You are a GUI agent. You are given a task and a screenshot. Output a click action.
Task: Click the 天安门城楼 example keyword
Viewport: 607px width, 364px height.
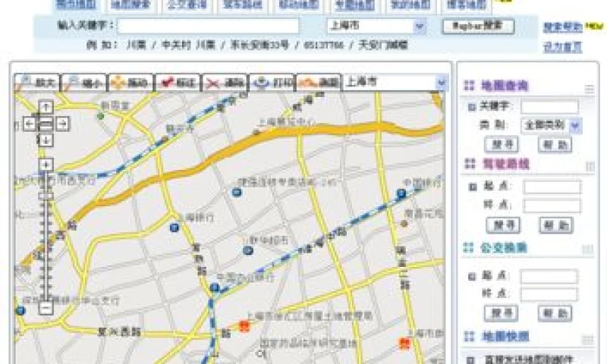tap(383, 45)
